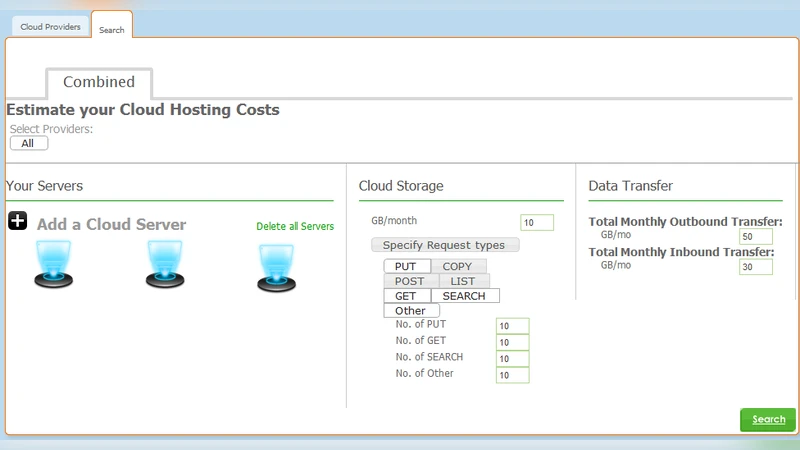Open the Cloud Providers tab
Viewport: 800px width, 450px height.
pyautogui.click(x=50, y=27)
